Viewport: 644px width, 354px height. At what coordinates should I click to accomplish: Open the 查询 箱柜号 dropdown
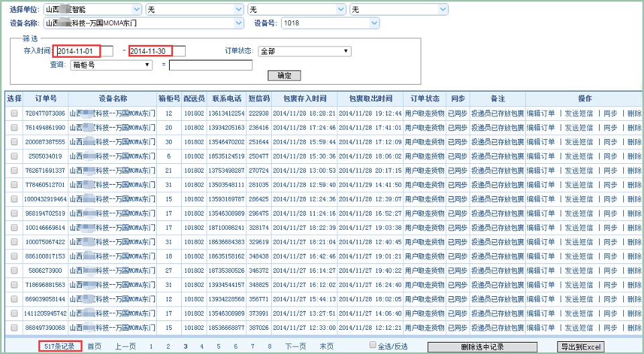[x=111, y=65]
